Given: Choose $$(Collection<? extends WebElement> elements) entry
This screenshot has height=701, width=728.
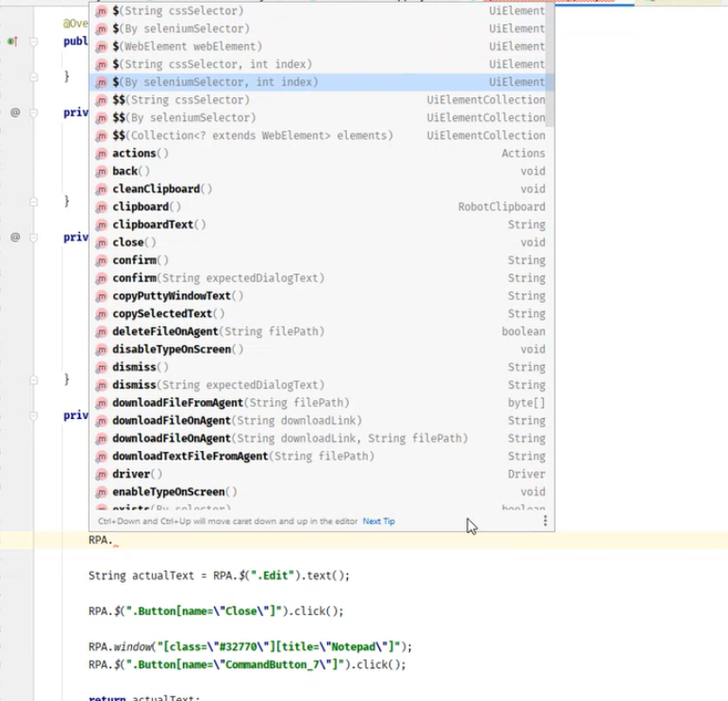Looking at the screenshot, I should 322,136.
